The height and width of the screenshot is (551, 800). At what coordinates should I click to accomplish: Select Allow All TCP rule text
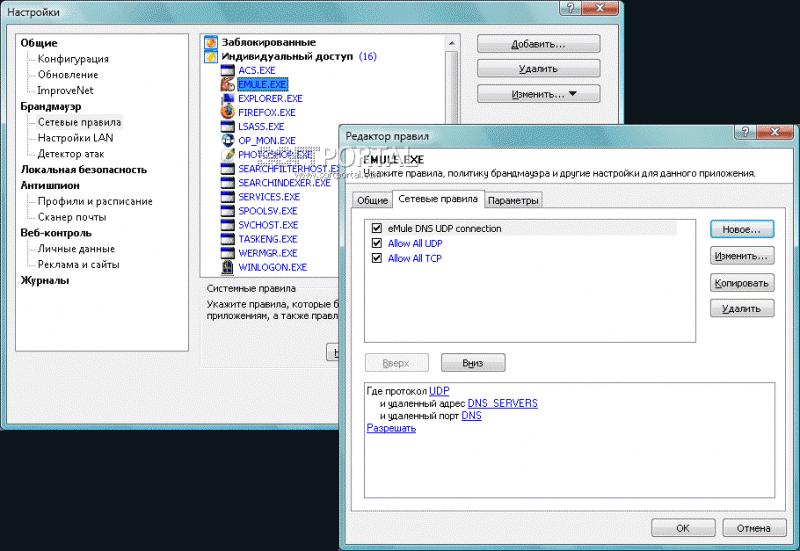(x=414, y=258)
